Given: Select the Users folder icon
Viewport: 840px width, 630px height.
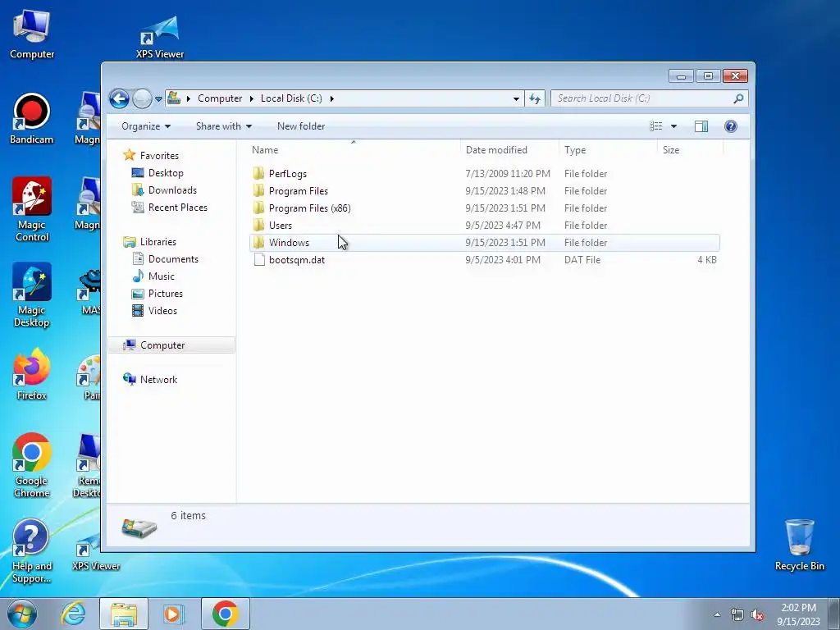Looking at the screenshot, I should (x=258, y=225).
